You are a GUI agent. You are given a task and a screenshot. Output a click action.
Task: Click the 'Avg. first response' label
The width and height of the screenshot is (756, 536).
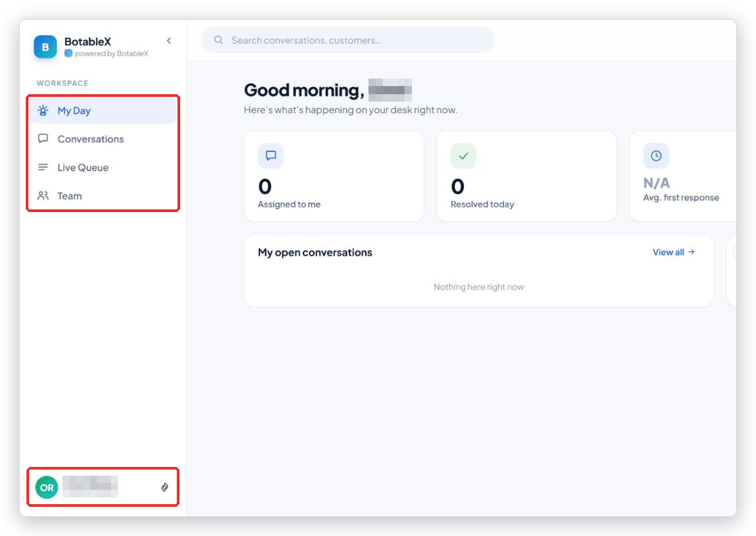coord(681,197)
